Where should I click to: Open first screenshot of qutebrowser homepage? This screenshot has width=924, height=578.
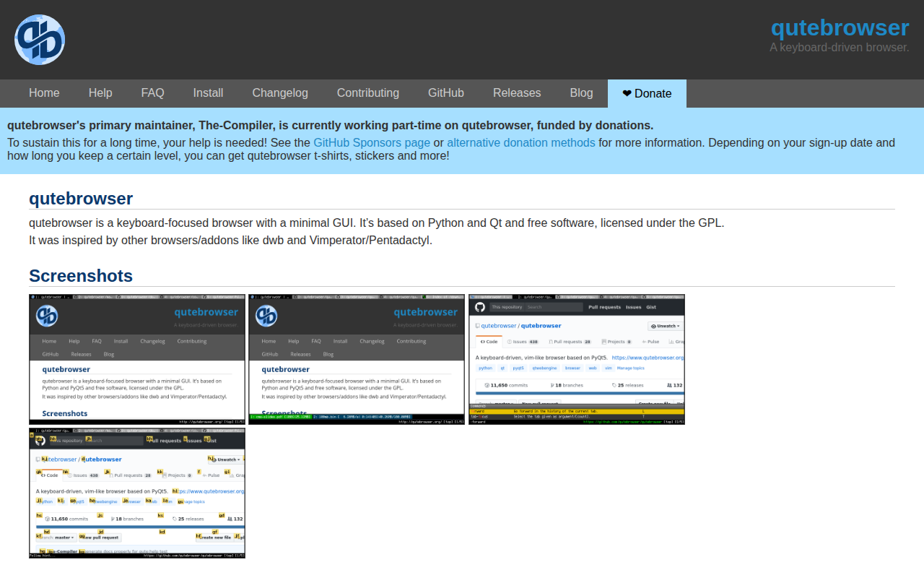point(137,359)
